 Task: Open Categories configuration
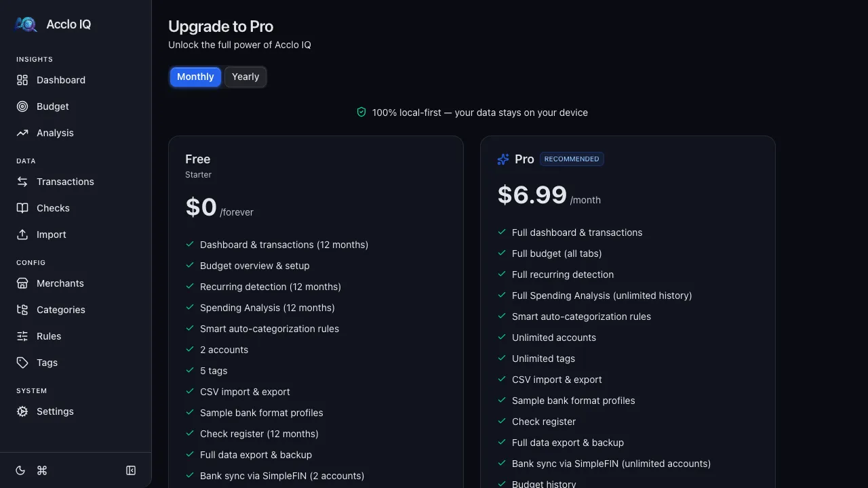pyautogui.click(x=75, y=310)
